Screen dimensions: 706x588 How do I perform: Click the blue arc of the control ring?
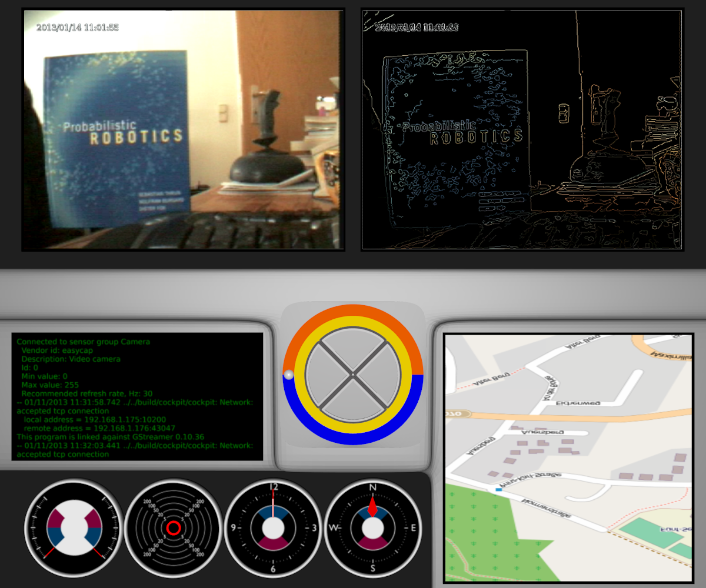click(353, 439)
